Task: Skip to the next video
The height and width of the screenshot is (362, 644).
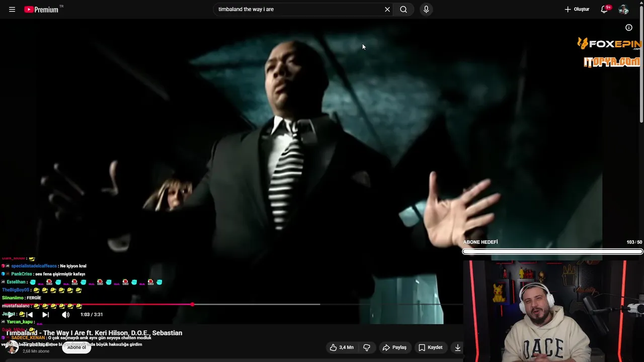Action: pyautogui.click(x=45, y=315)
